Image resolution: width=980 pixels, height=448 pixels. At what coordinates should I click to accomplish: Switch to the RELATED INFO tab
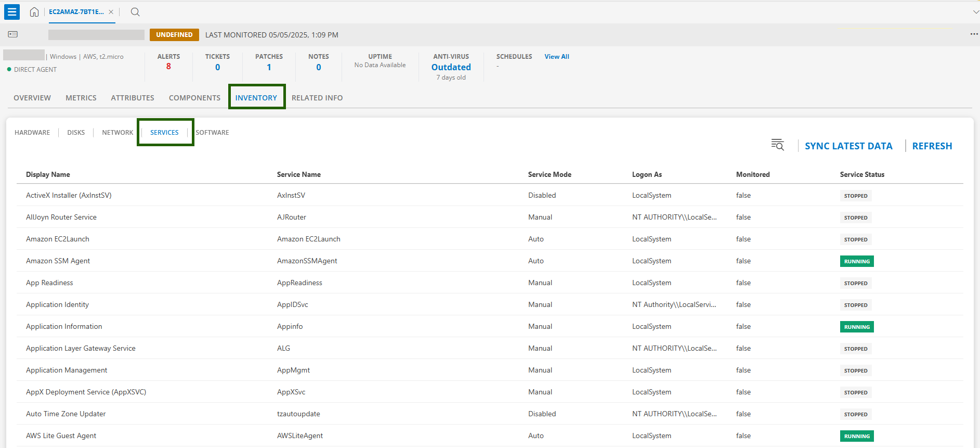[317, 98]
